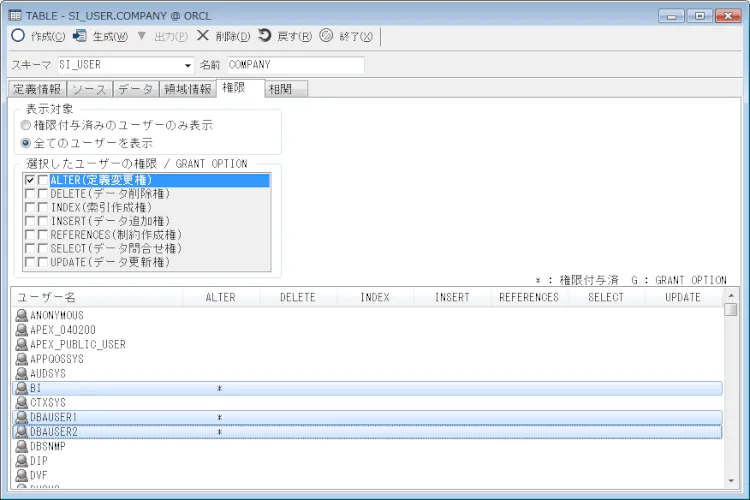Click the 生成 (Generate) toolbar icon
The width and height of the screenshot is (750, 500).
[x=80, y=35]
